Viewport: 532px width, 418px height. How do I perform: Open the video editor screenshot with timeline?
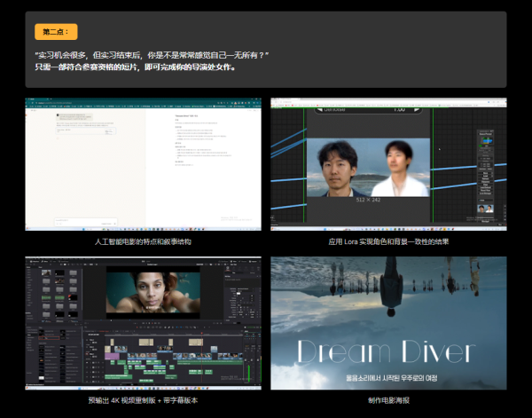tap(143, 323)
